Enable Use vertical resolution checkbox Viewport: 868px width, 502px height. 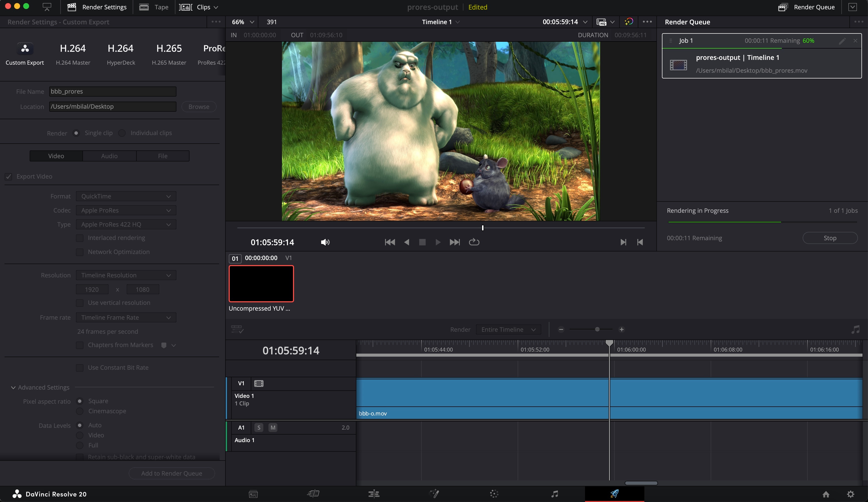point(80,303)
